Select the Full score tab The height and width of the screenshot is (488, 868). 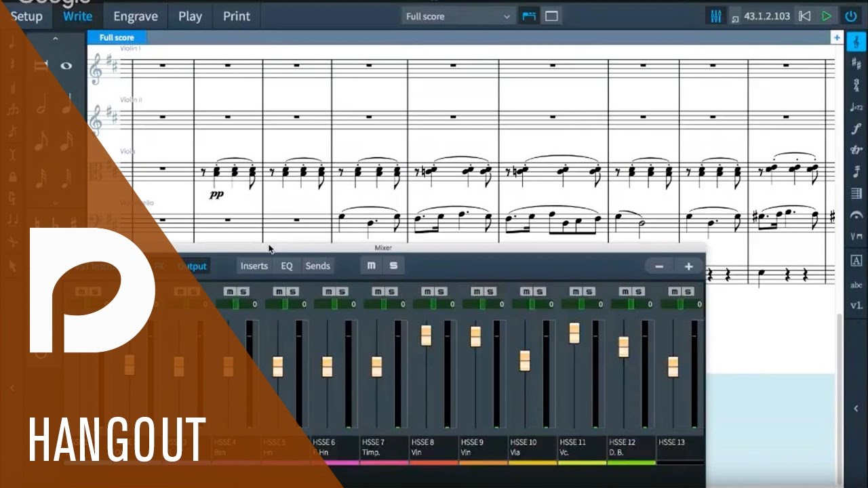click(117, 38)
